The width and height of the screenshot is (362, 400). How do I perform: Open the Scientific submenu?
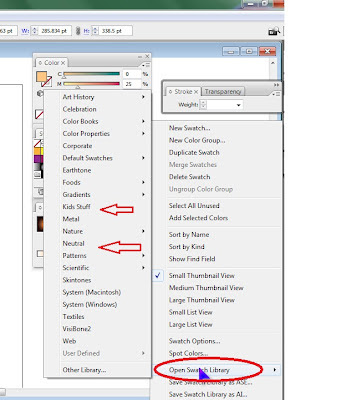(97, 268)
